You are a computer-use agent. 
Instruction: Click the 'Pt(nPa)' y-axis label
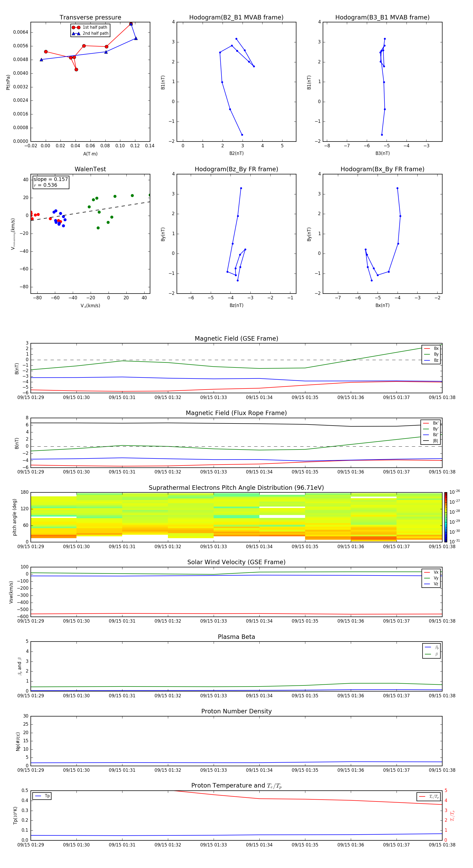click(x=8, y=82)
